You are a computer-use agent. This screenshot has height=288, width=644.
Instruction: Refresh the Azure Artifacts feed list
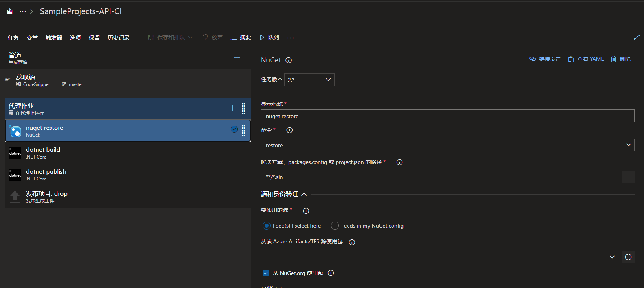628,257
